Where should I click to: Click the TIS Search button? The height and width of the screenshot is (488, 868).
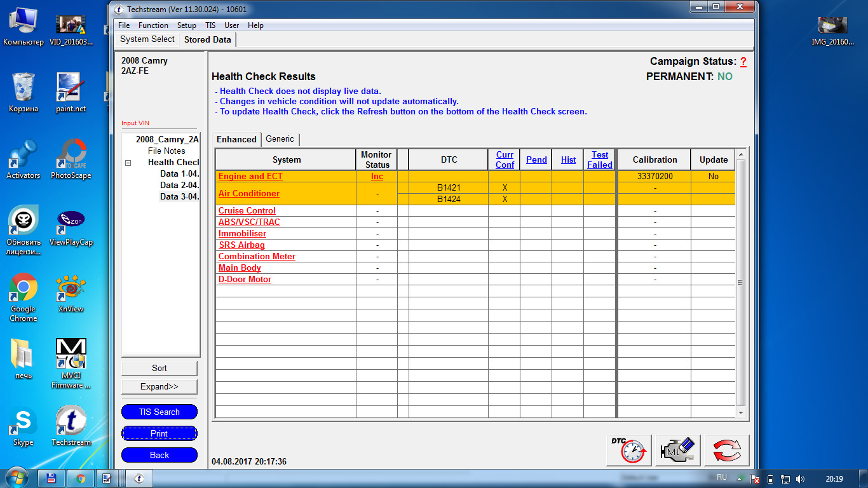(159, 412)
